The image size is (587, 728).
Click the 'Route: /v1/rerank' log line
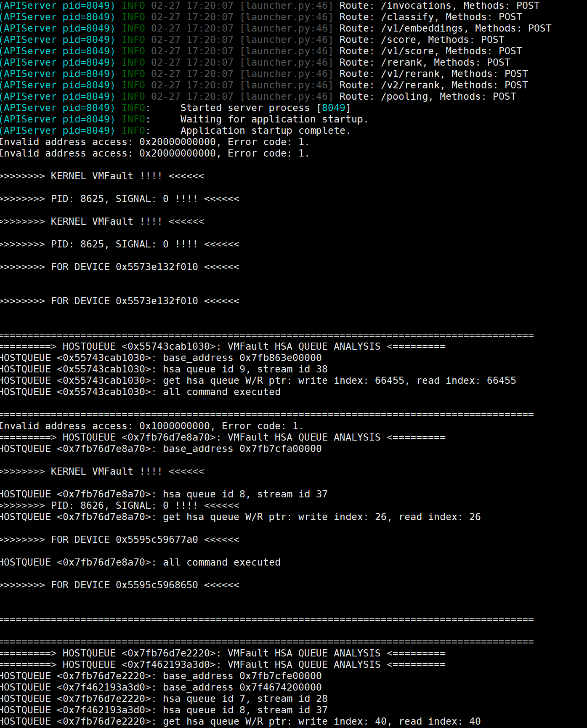coord(263,74)
